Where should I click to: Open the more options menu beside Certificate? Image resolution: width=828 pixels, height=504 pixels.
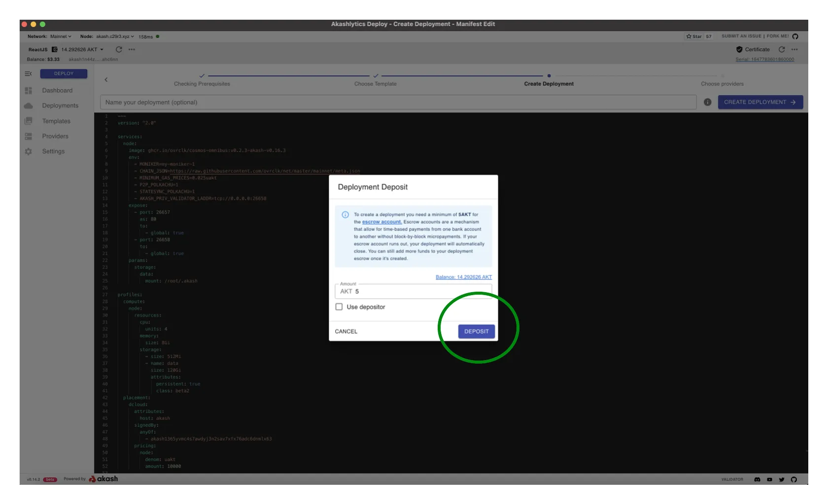tap(794, 49)
